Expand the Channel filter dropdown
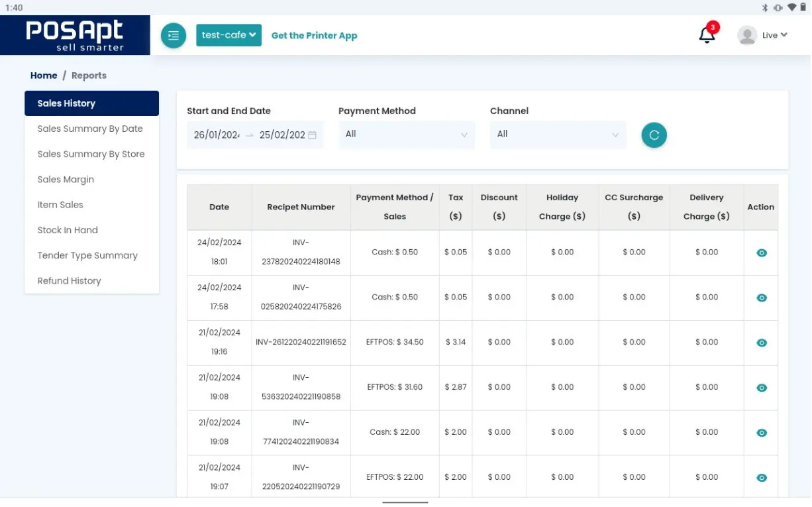812x507 pixels. (558, 135)
